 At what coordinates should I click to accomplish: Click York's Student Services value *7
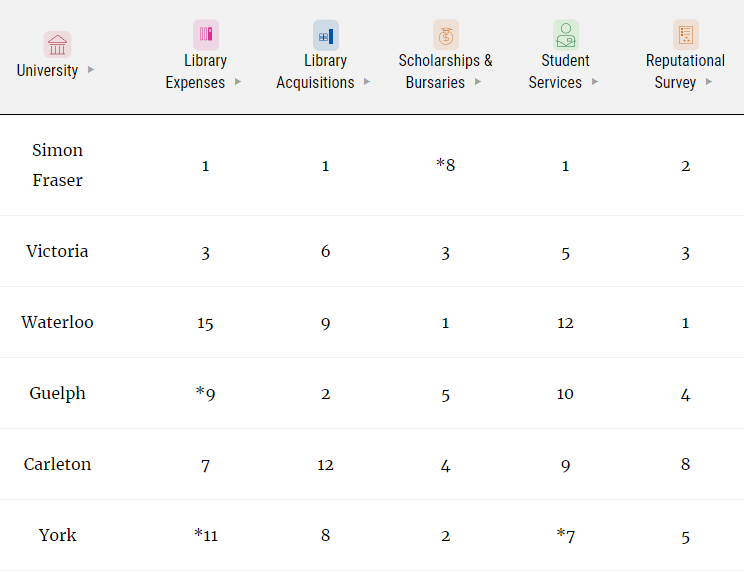565,535
